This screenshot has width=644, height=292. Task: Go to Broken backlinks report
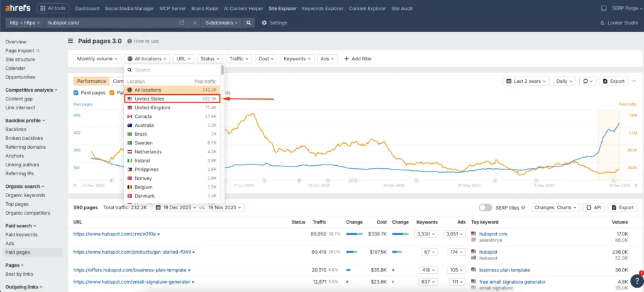coord(24,138)
